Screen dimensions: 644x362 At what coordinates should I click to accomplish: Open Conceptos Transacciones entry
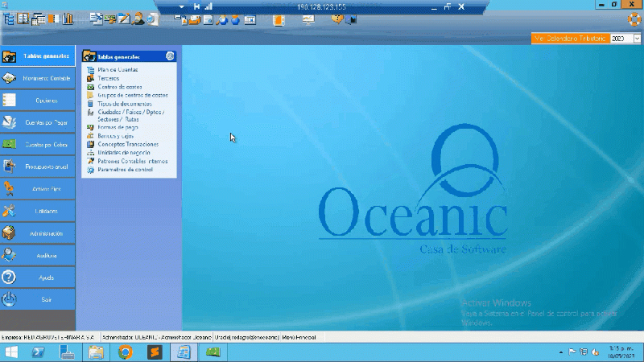(x=128, y=144)
